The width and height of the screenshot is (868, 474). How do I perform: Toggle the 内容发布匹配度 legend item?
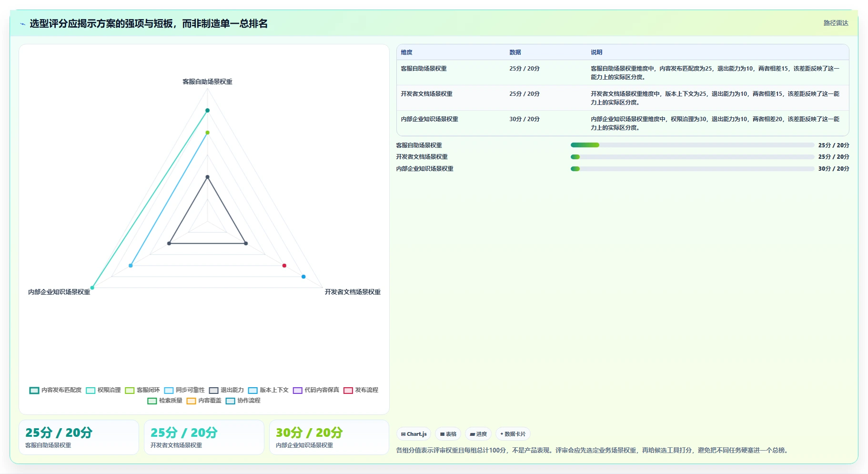[x=56, y=390]
